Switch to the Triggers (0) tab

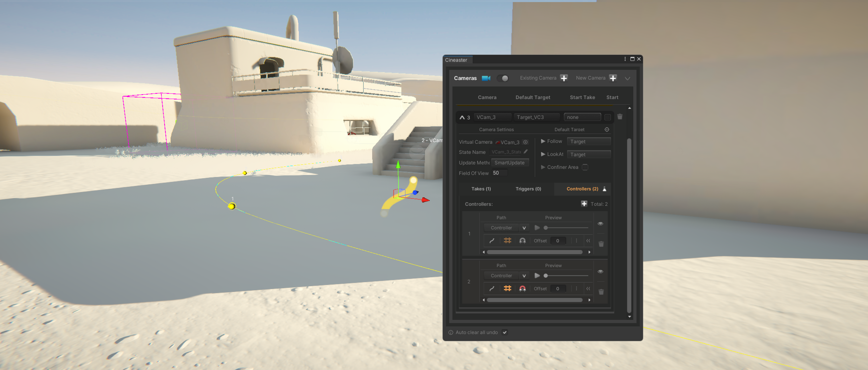tap(528, 189)
